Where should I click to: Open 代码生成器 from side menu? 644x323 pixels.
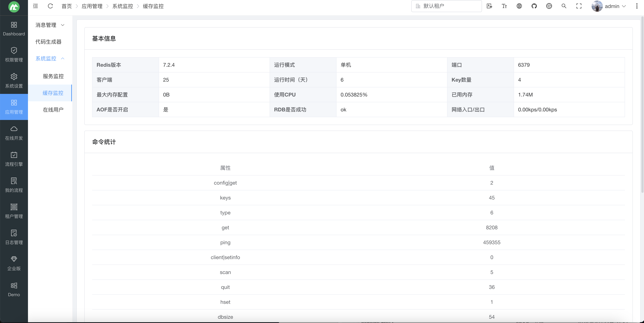click(x=48, y=42)
